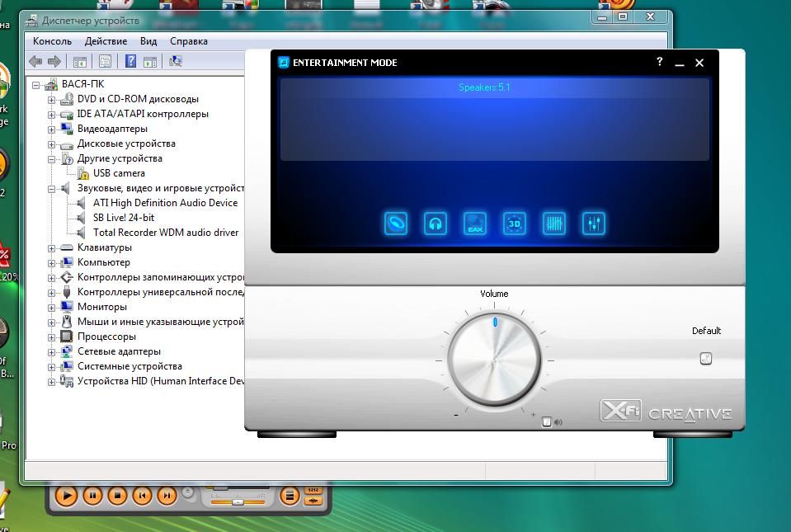The image size is (791, 532).
Task: Open the Справка menu
Action: tap(189, 41)
